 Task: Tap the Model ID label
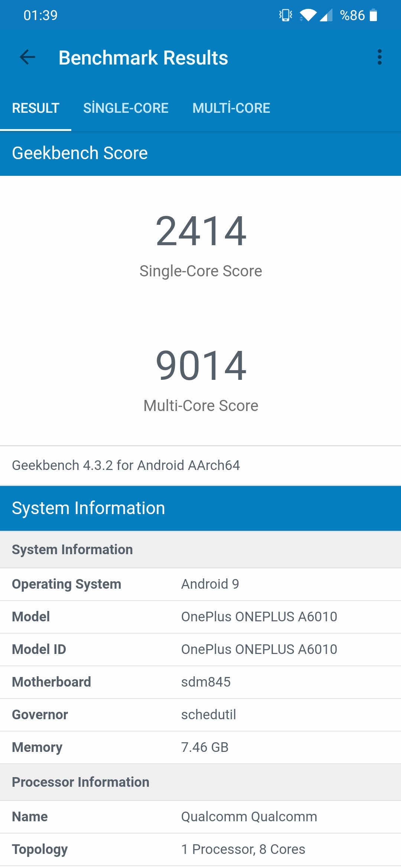point(39,649)
